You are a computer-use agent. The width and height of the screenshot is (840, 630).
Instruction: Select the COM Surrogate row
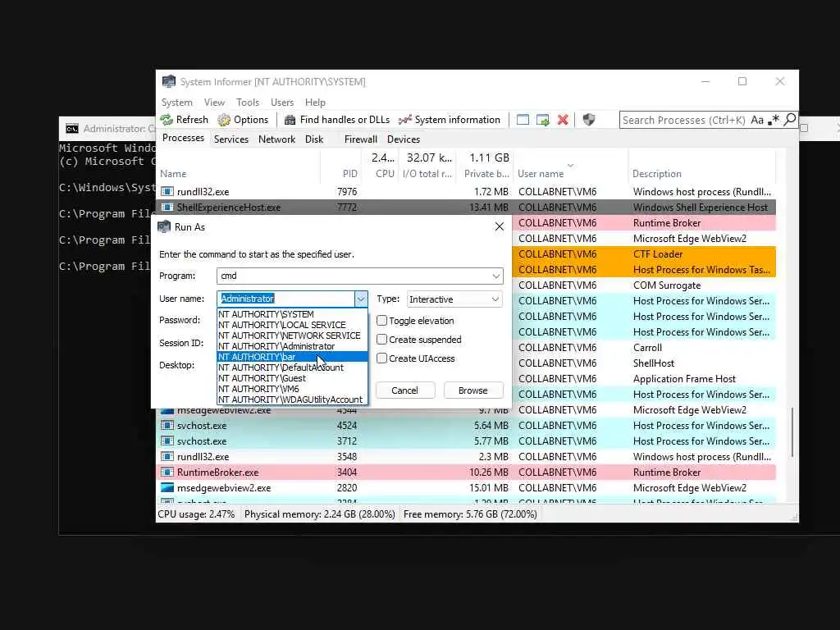[644, 285]
